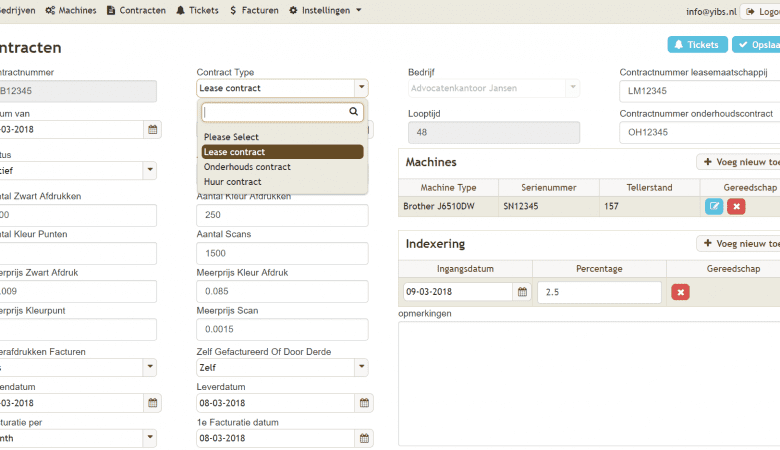
Task: Delete the Brother J6510DW machine row
Action: tap(736, 206)
